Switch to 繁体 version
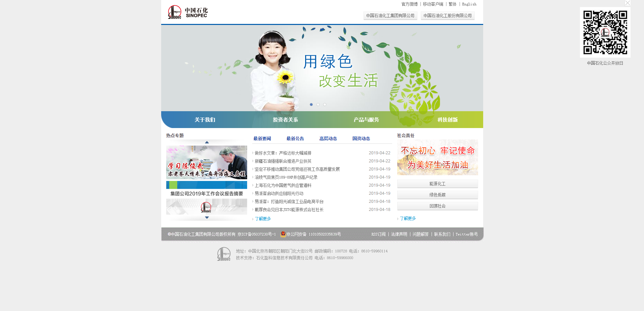The image size is (644, 311). pyautogui.click(x=452, y=4)
